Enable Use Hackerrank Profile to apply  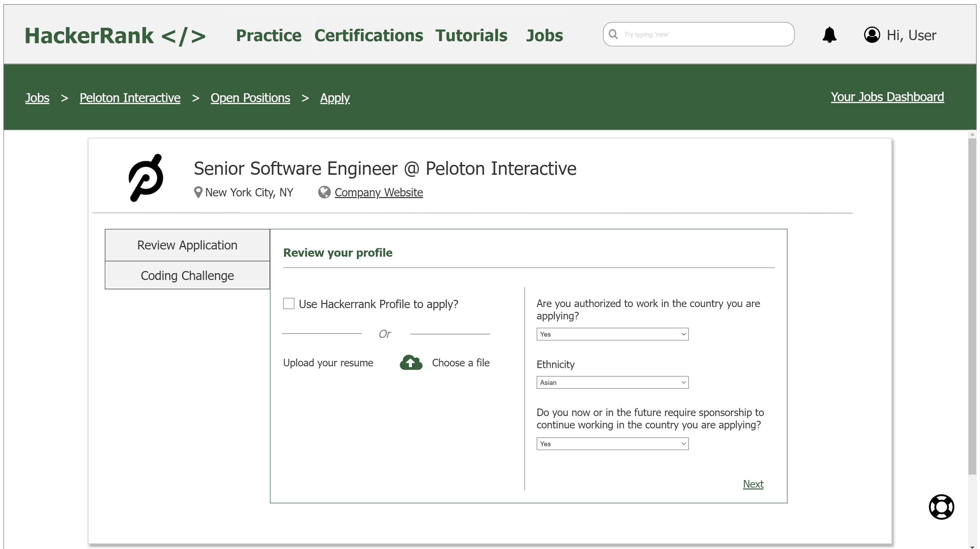coord(288,303)
